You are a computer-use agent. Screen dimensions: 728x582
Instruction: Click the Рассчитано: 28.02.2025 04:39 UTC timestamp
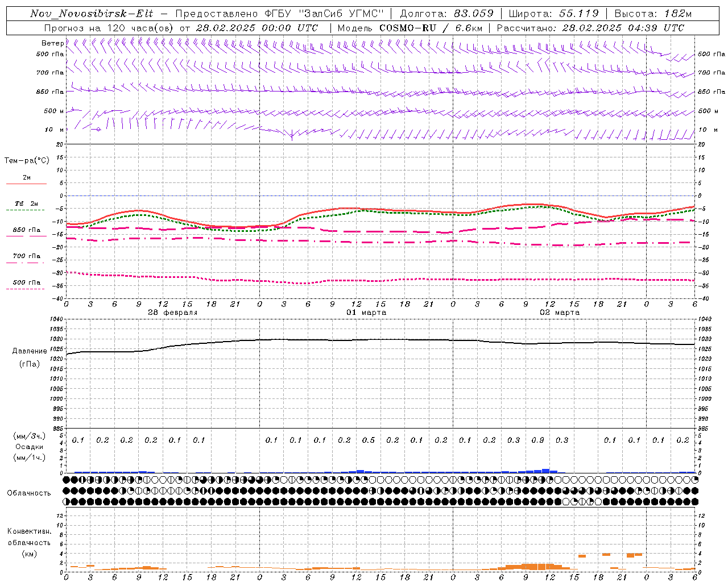(x=590, y=28)
